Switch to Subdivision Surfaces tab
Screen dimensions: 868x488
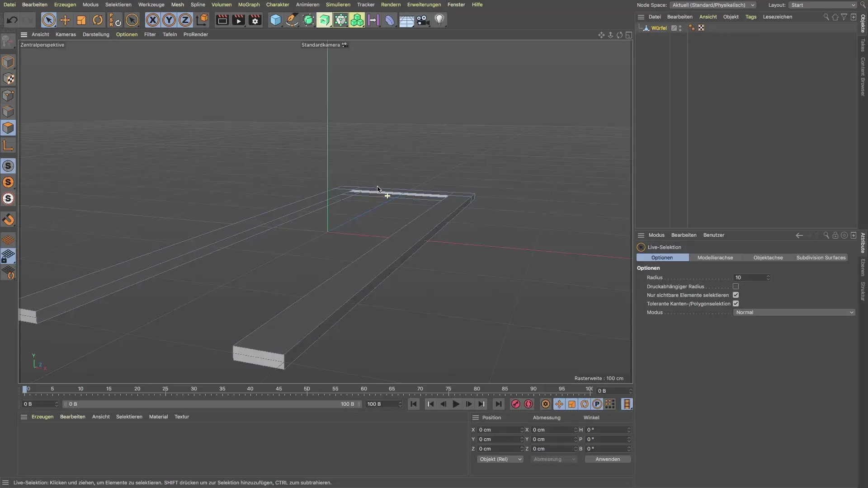[821, 258]
